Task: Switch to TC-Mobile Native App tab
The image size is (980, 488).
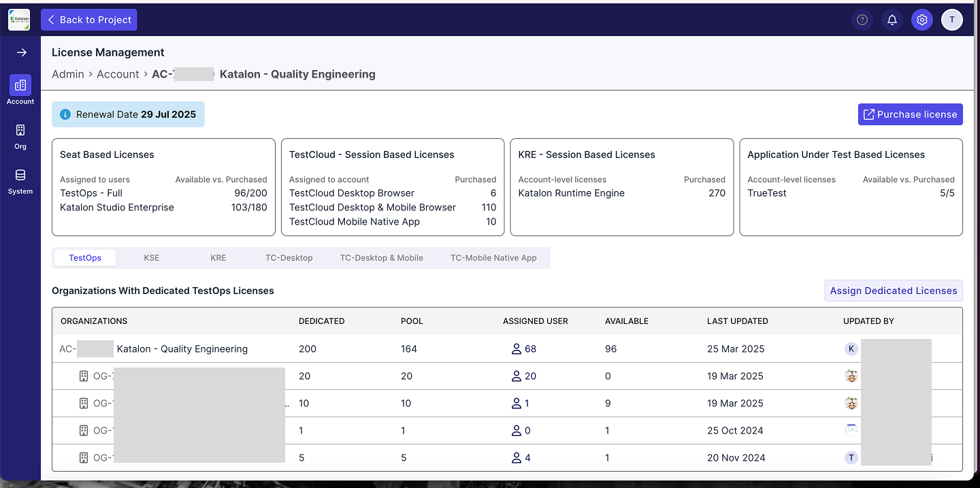Action: click(x=493, y=258)
